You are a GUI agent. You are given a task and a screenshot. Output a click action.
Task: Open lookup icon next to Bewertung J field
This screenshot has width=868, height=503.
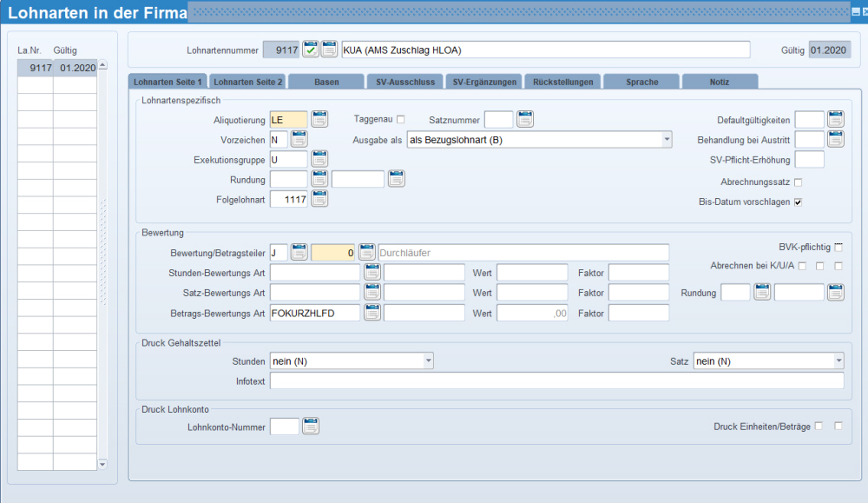tap(299, 252)
